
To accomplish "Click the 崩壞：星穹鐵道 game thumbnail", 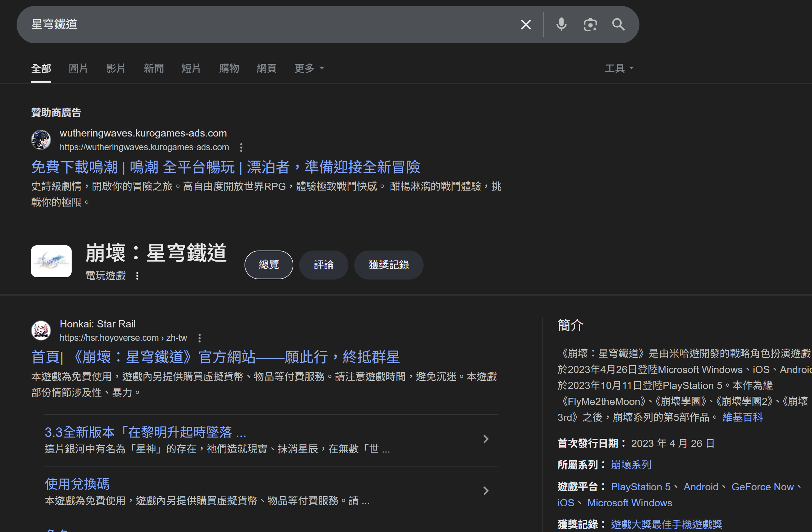I will [x=51, y=261].
